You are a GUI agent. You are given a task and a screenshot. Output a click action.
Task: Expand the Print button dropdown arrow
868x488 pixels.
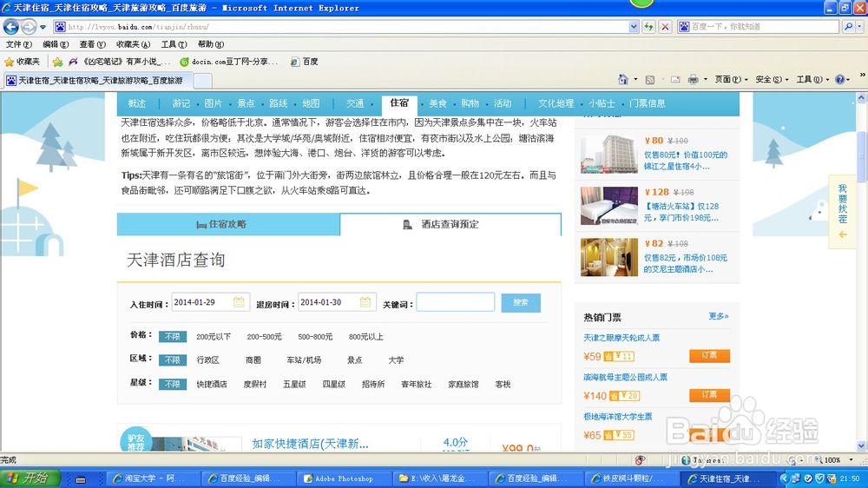705,79
